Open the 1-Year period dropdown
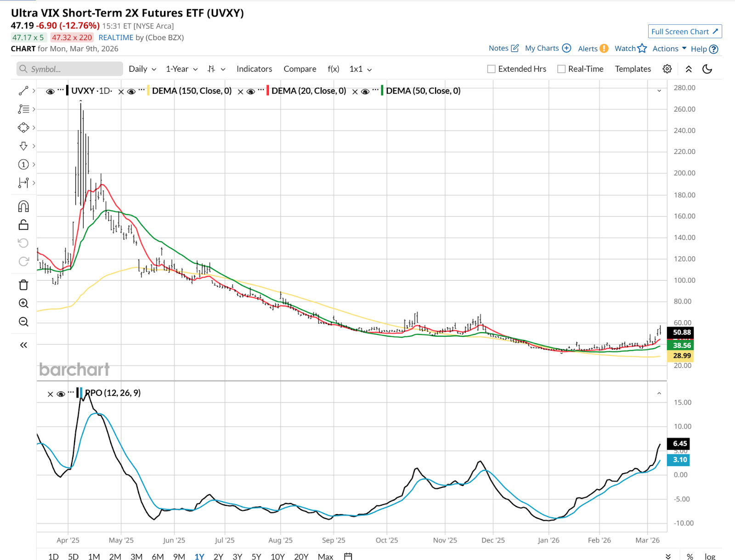 pyautogui.click(x=182, y=69)
